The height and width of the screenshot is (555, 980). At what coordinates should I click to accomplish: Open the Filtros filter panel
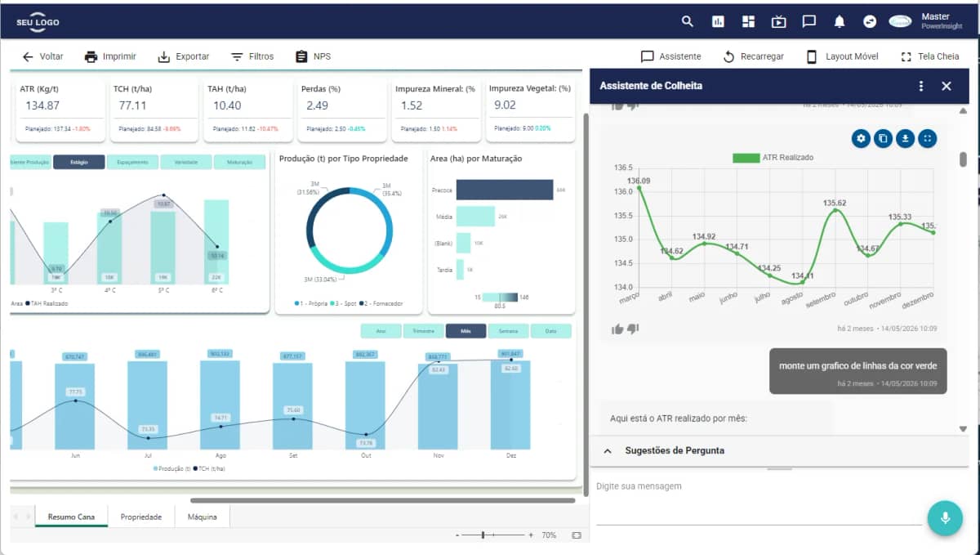pyautogui.click(x=252, y=56)
